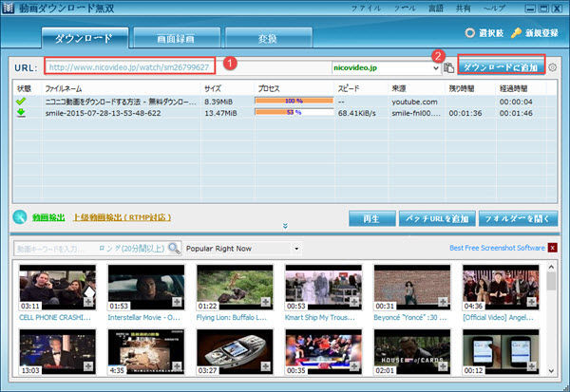The height and width of the screenshot is (392, 570).
Task: Add Beyoncé Yoncé video via plus icon
Action: point(443,302)
